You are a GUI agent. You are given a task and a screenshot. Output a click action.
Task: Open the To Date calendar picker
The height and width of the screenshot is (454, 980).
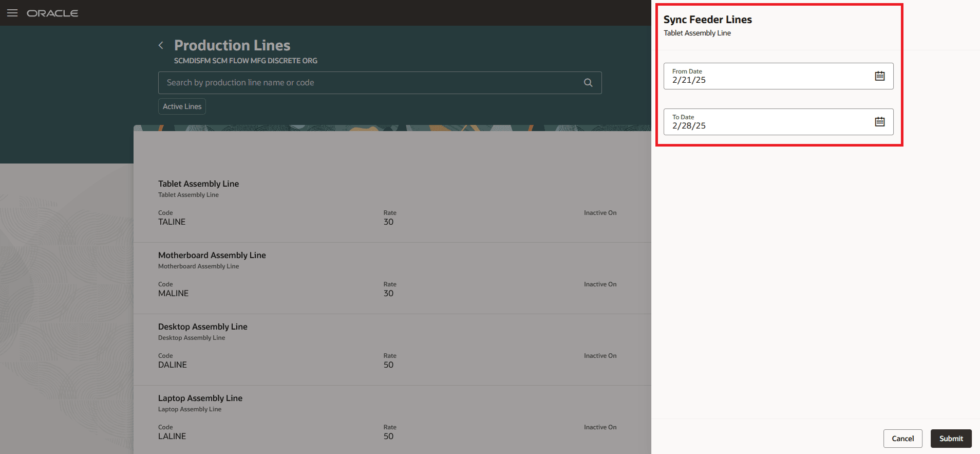(x=880, y=122)
